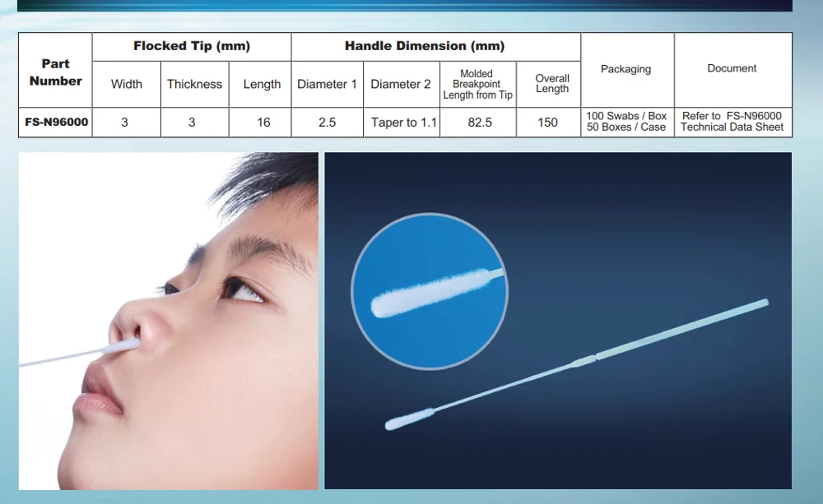The image size is (823, 504).
Task: Select the Document column header
Action: point(732,68)
